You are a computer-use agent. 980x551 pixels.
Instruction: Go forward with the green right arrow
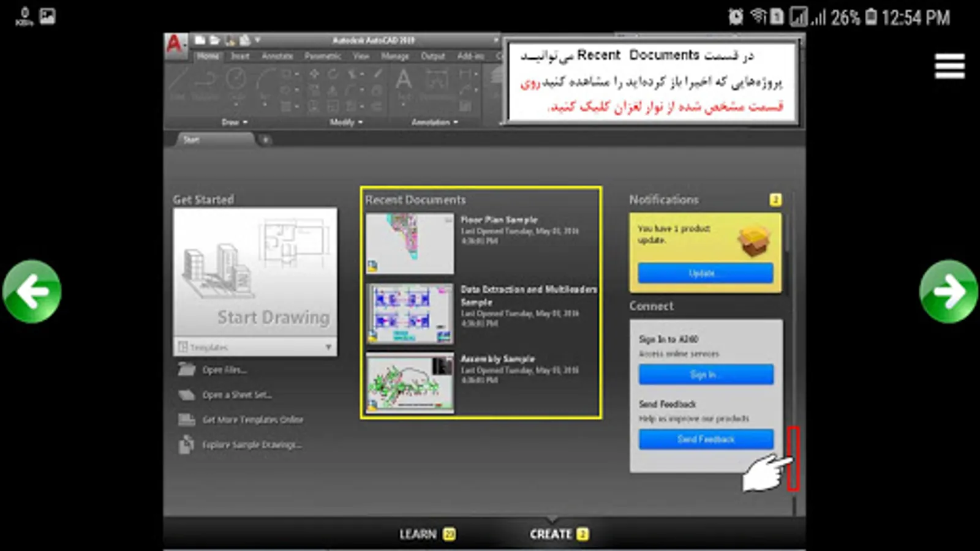coord(948,291)
